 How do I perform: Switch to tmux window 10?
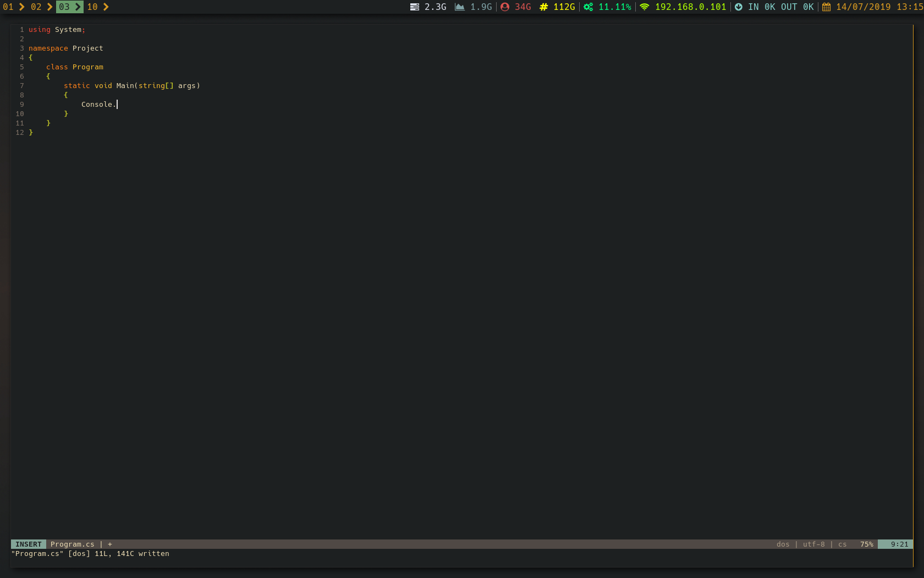[92, 7]
